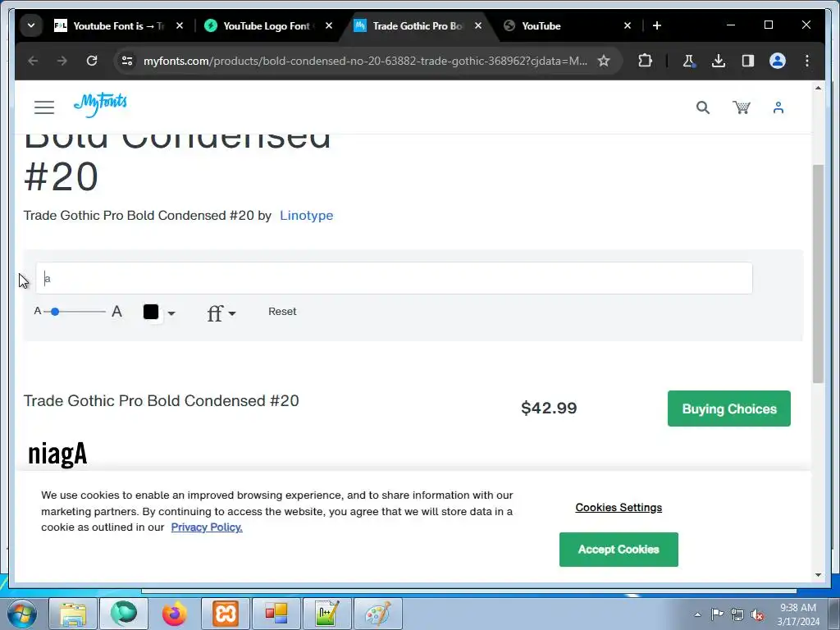Open the ff ligatures features dropdown
The image size is (840, 630).
click(x=221, y=313)
